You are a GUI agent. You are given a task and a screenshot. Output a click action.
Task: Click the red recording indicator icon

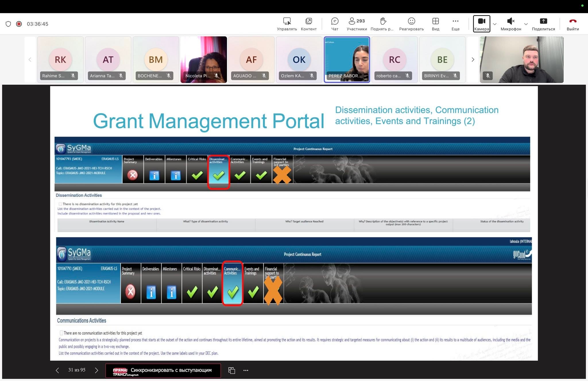(19, 24)
